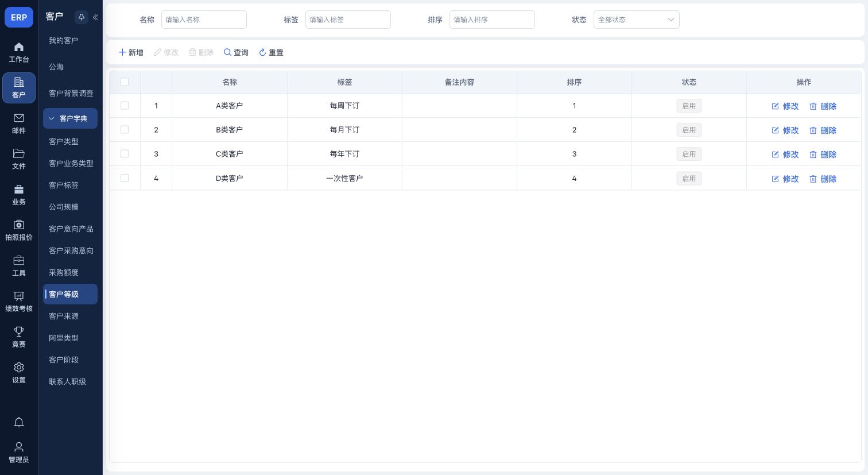
Task: Click the 查询 search button
Action: pyautogui.click(x=236, y=52)
